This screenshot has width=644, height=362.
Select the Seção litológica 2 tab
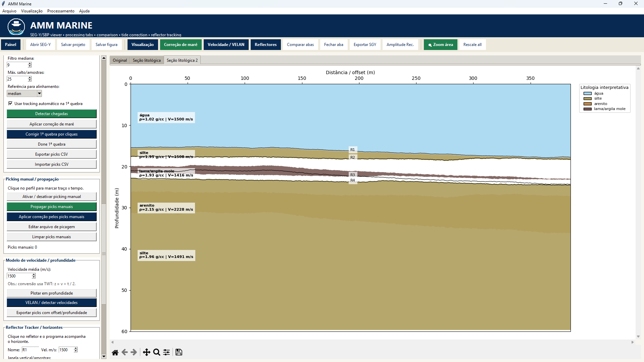tap(182, 60)
